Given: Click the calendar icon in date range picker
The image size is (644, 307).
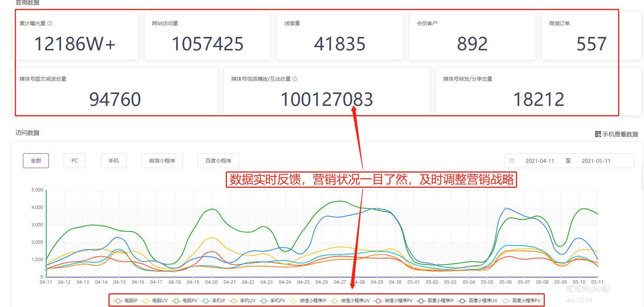Looking at the screenshot, I should click(511, 161).
